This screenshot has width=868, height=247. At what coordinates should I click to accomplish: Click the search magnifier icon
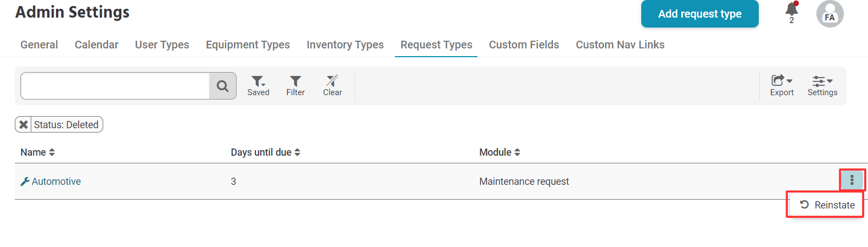pos(222,86)
